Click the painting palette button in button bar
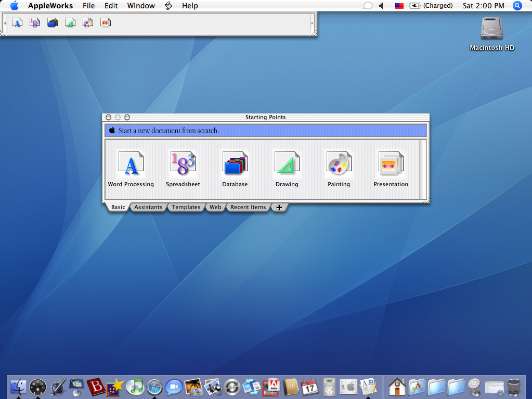The width and height of the screenshot is (532, 399). tap(87, 23)
